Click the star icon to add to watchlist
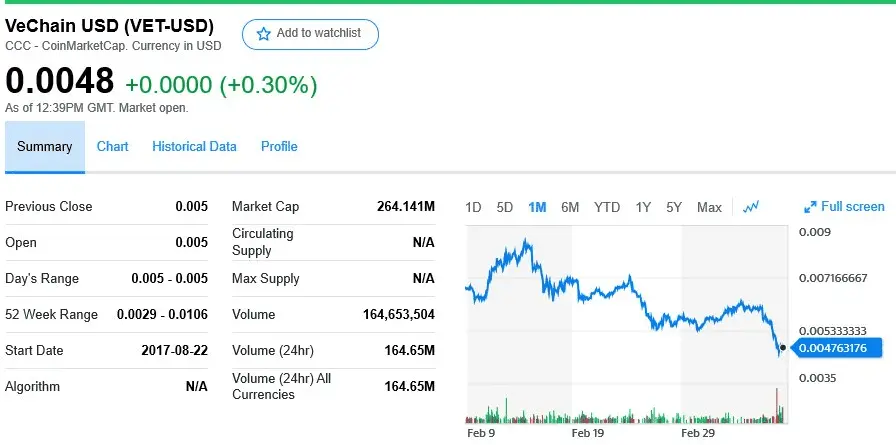 pyautogui.click(x=264, y=34)
